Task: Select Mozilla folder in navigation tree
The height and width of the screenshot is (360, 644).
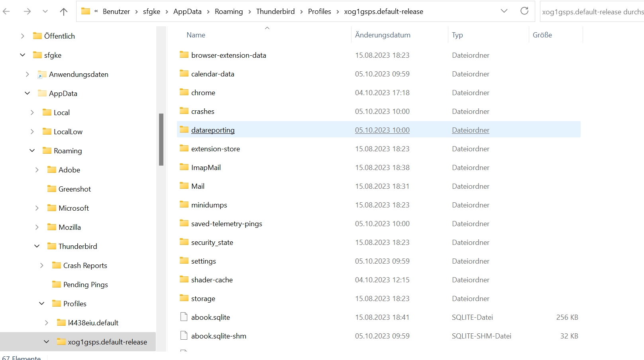Action: (x=70, y=227)
